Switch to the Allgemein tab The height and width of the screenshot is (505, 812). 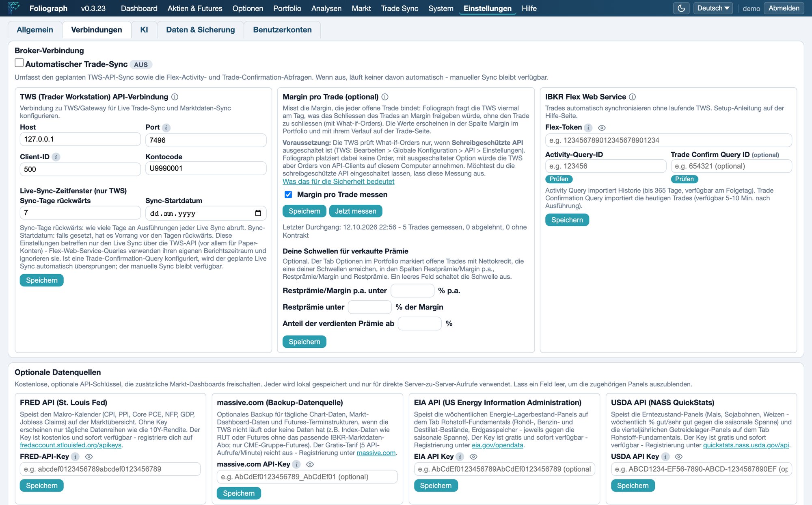tap(35, 30)
